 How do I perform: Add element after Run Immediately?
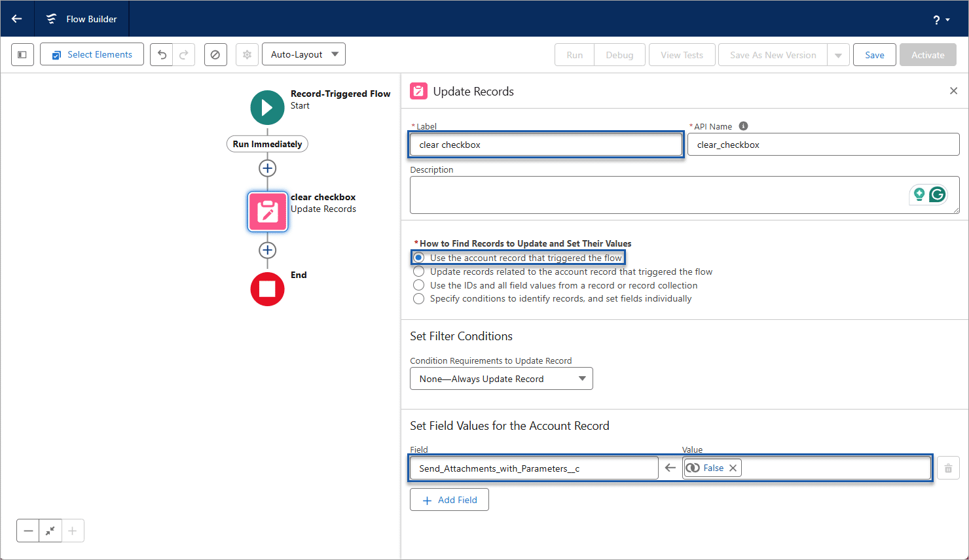[267, 168]
